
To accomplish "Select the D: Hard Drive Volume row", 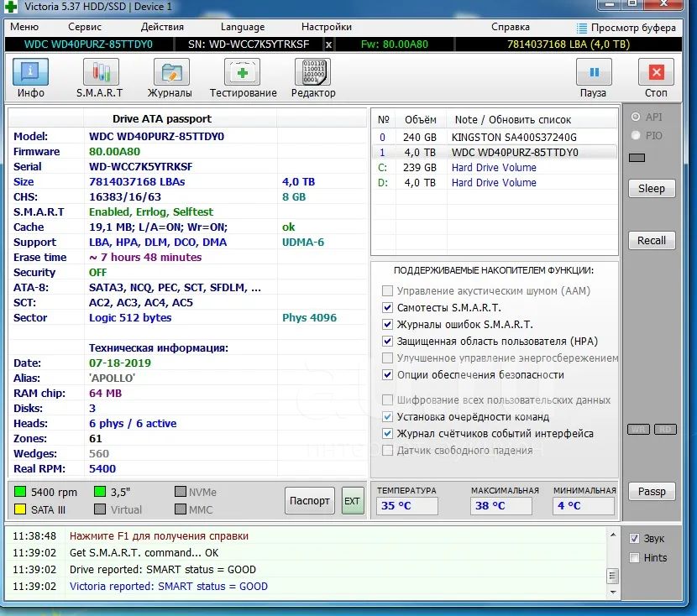I will click(x=495, y=183).
